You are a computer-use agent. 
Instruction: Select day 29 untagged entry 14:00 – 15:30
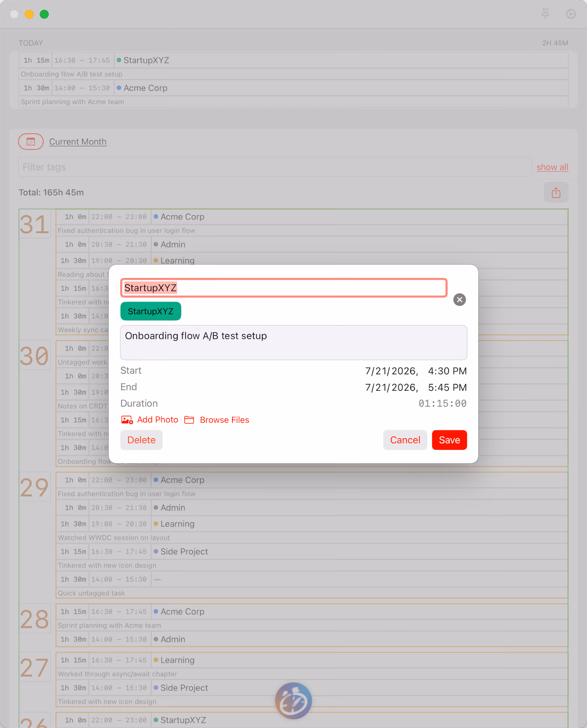[312, 580]
